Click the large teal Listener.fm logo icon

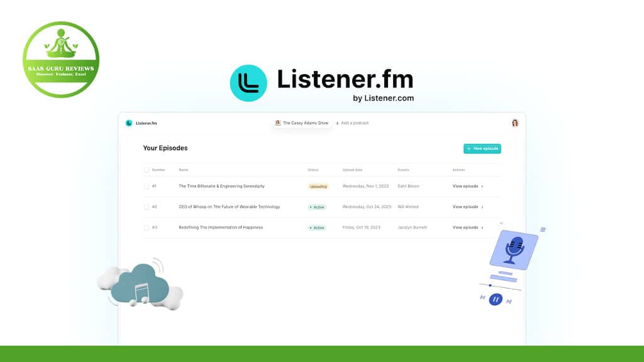tap(248, 83)
